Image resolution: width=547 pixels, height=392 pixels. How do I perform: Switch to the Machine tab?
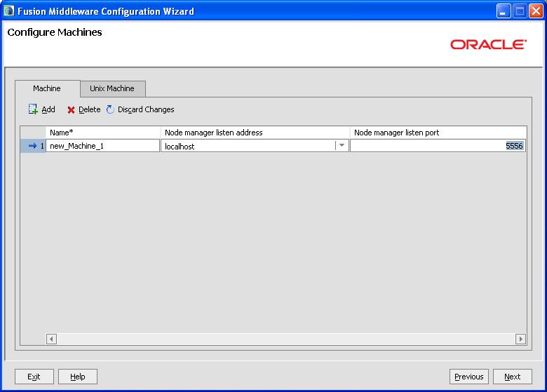[x=47, y=88]
